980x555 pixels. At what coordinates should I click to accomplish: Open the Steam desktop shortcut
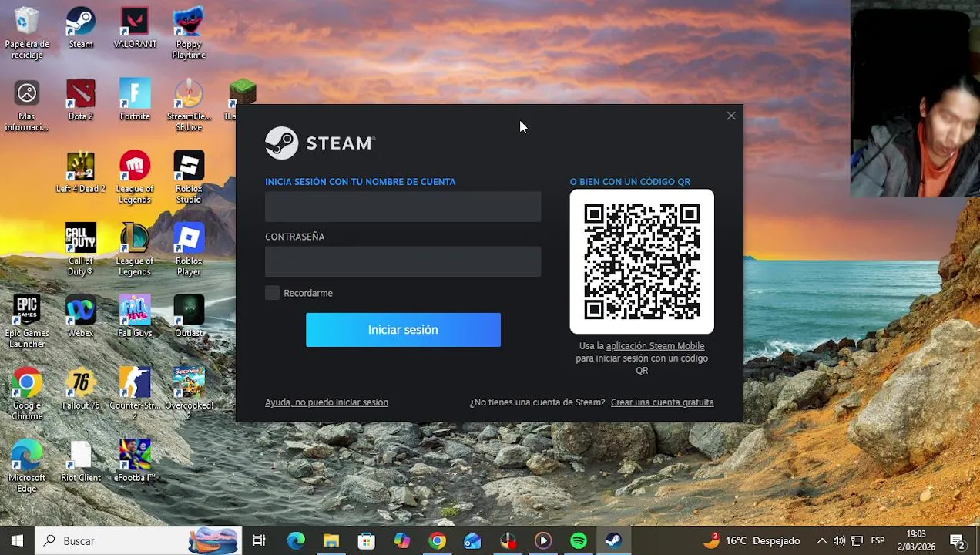coord(81,29)
